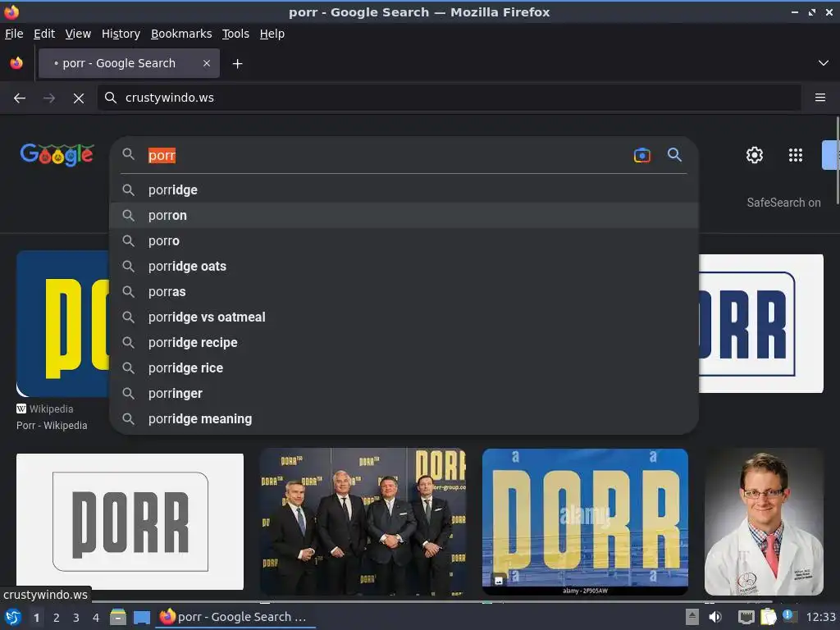Screen dimensions: 840x630
Task: Open the gray PORR logo image
Action: coord(130,521)
